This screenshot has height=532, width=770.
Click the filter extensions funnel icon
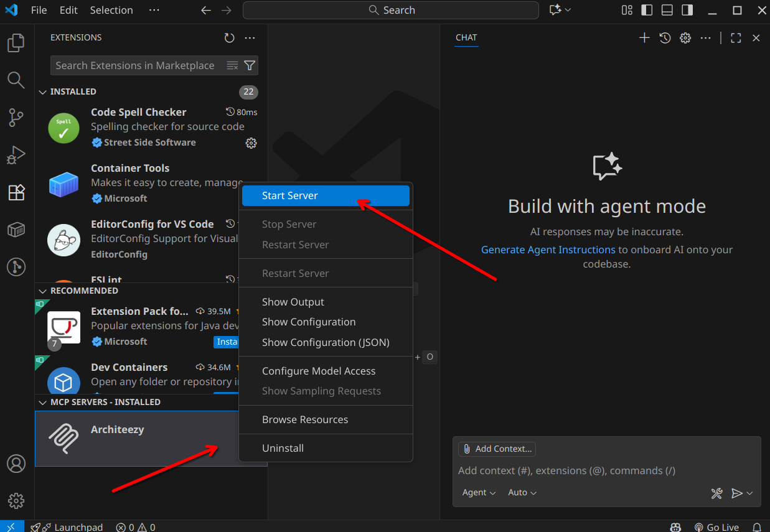click(x=250, y=65)
